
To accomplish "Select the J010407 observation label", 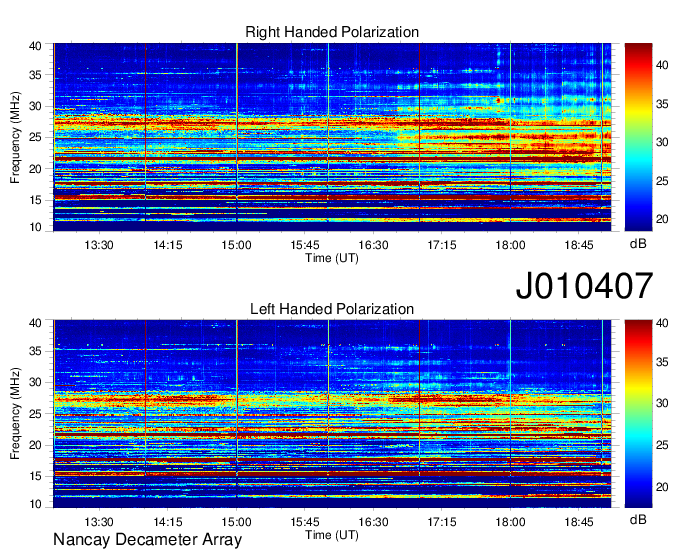I will coord(584,285).
